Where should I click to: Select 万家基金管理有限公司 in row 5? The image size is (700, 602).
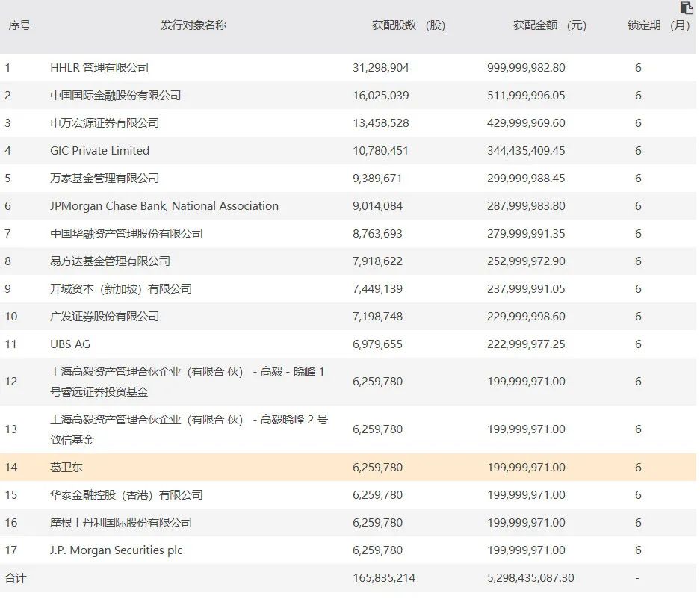point(105,179)
